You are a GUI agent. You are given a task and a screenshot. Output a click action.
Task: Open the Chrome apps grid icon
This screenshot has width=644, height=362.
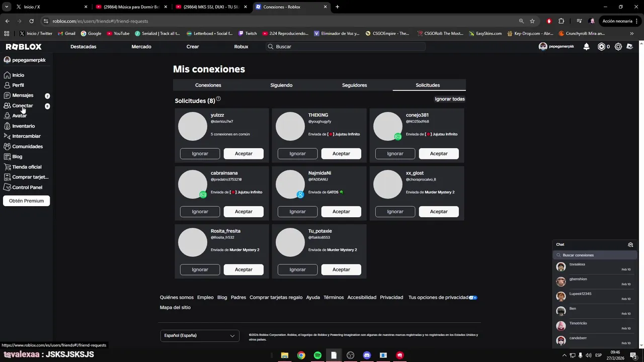7,33
